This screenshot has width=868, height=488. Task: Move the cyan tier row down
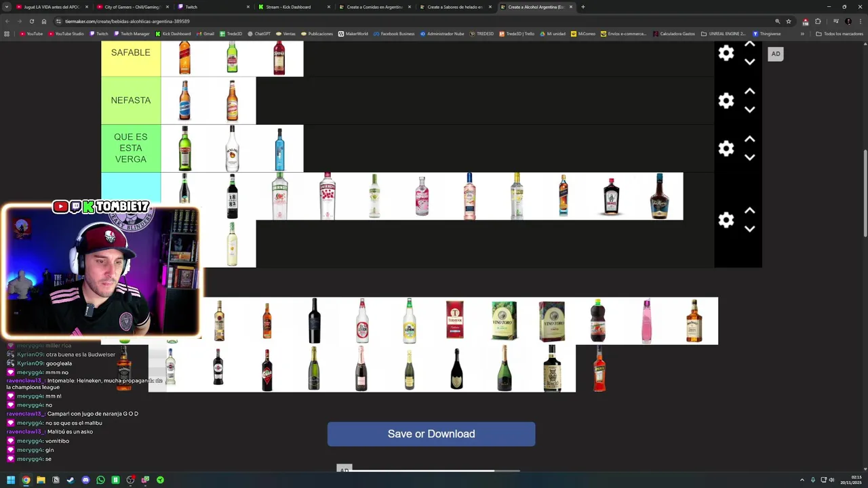pyautogui.click(x=749, y=229)
